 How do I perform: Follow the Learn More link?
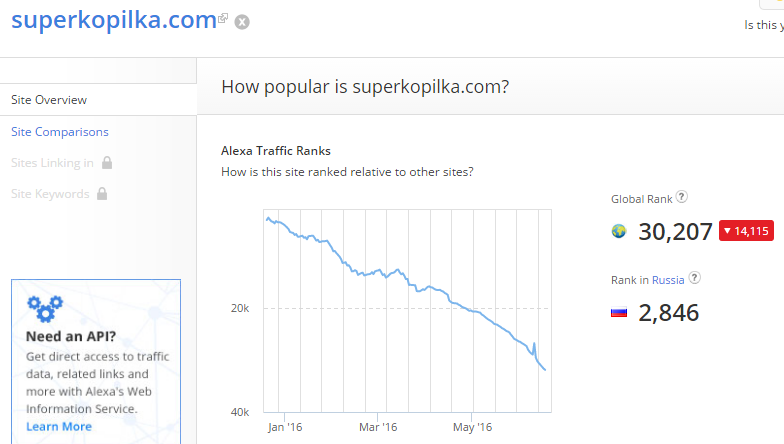point(59,426)
